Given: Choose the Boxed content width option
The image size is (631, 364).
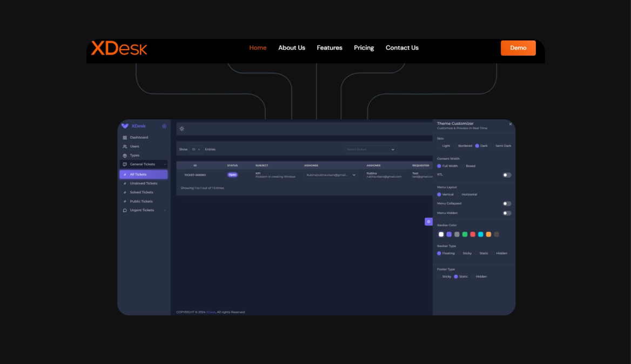Looking at the screenshot, I should [x=463, y=166].
